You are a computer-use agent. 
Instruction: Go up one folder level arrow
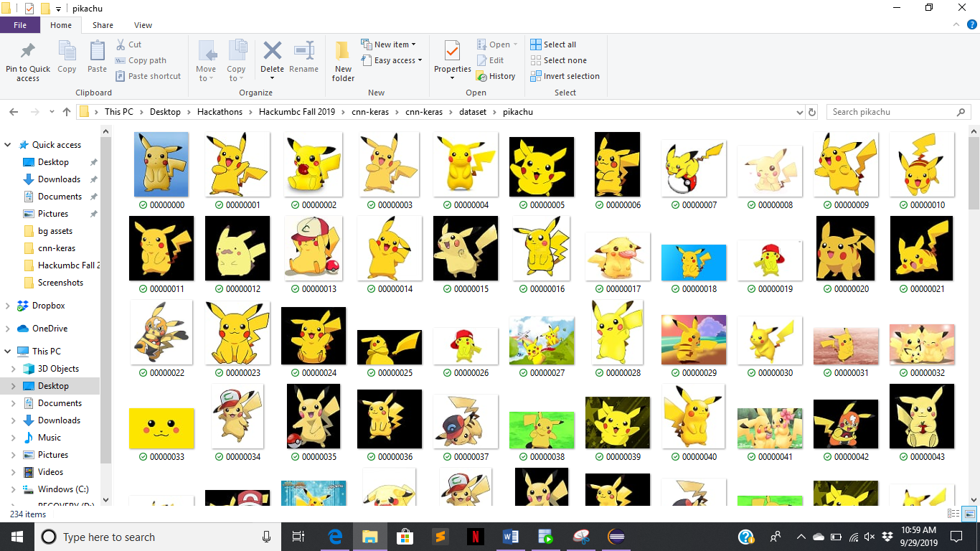pos(67,112)
